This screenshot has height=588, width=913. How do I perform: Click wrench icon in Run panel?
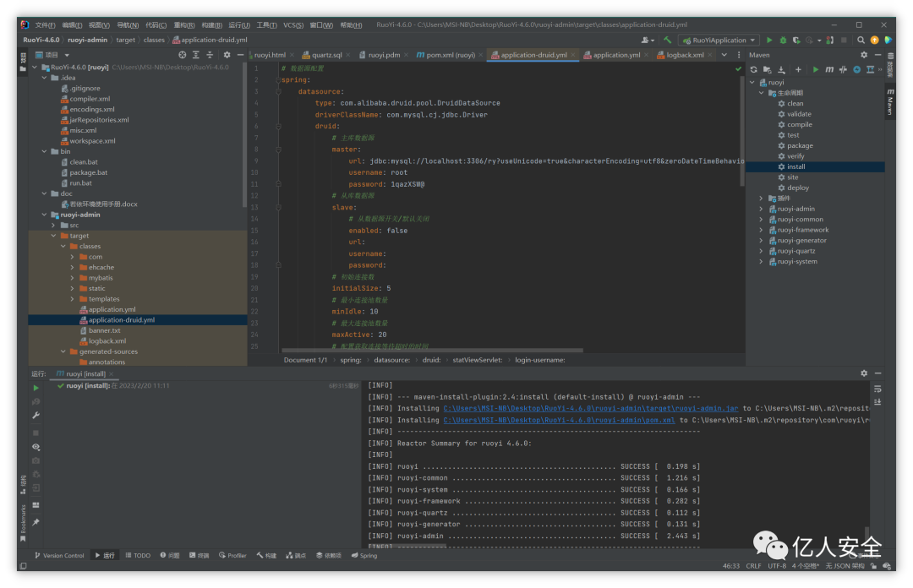(x=36, y=416)
